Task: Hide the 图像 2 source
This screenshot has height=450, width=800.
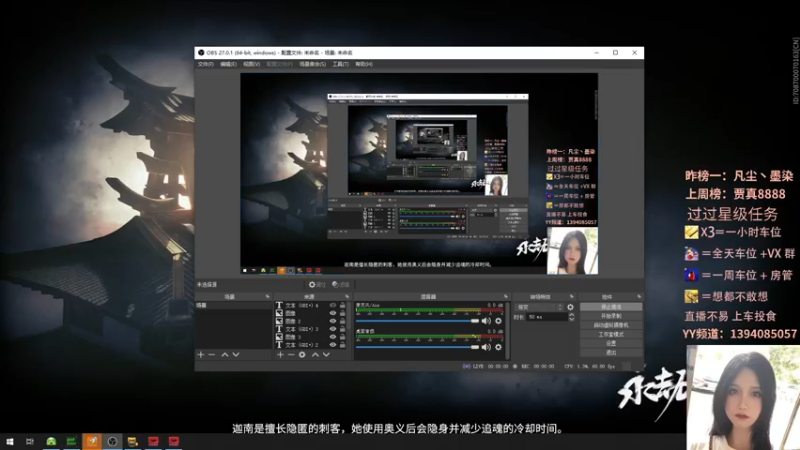Action: [333, 321]
